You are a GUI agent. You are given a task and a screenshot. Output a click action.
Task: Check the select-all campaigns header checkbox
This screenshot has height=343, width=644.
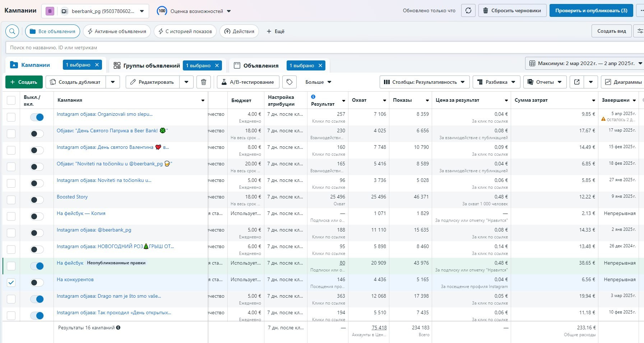pyautogui.click(x=11, y=100)
